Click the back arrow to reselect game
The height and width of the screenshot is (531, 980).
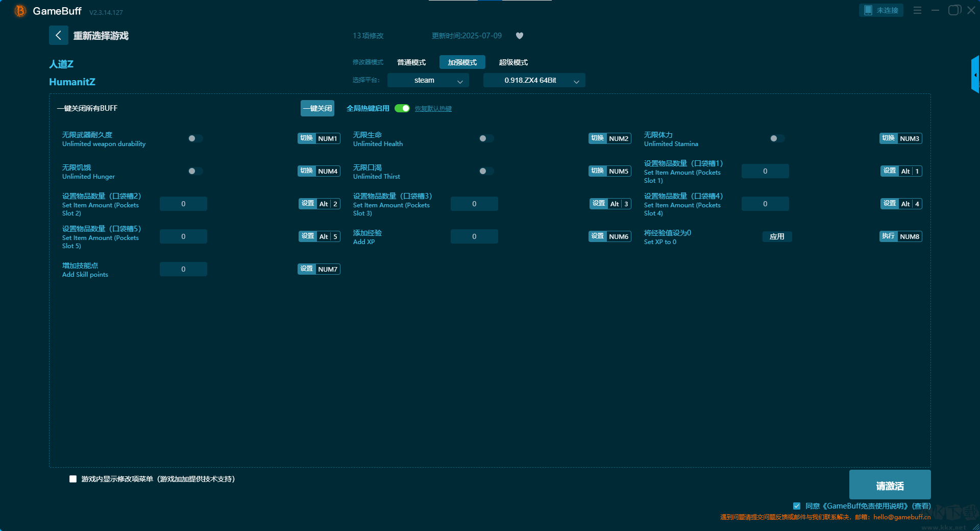pos(58,35)
